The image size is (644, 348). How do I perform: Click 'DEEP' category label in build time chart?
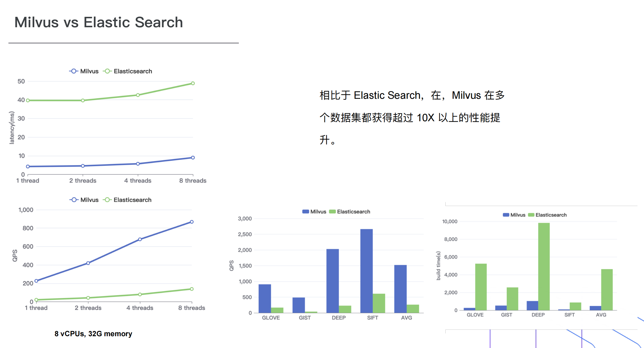pos(538,315)
